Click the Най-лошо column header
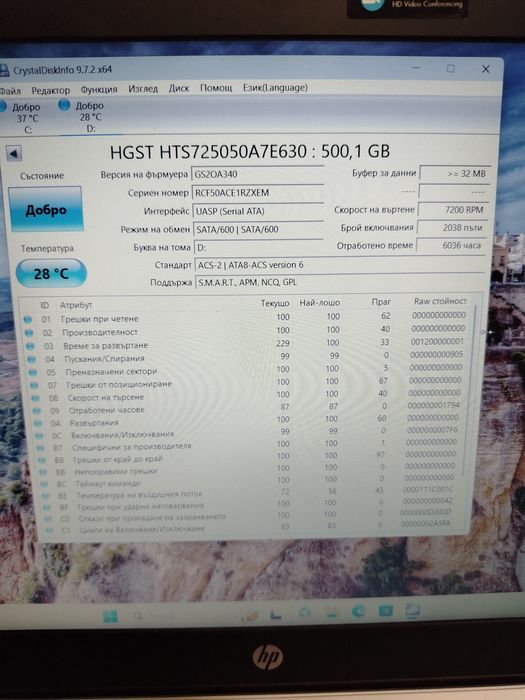 [320, 303]
